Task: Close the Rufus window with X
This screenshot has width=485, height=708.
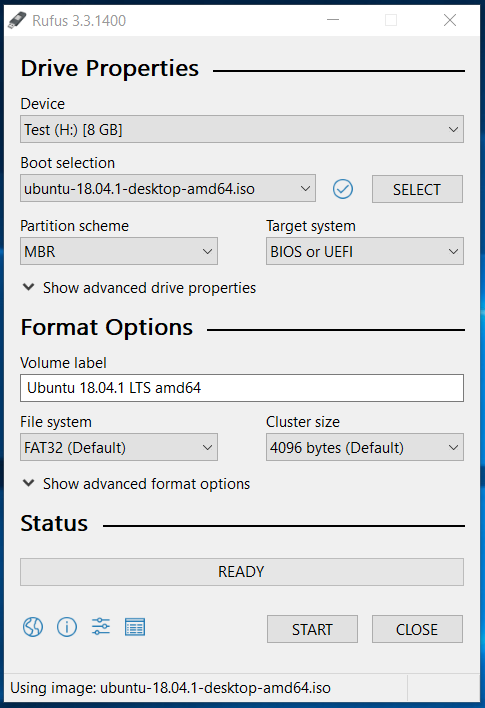Action: (x=450, y=20)
